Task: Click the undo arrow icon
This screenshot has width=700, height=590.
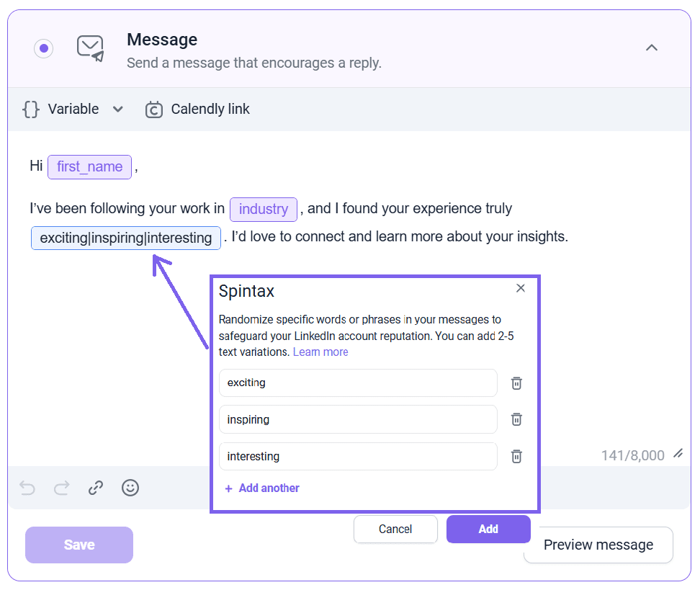Action: 27,488
